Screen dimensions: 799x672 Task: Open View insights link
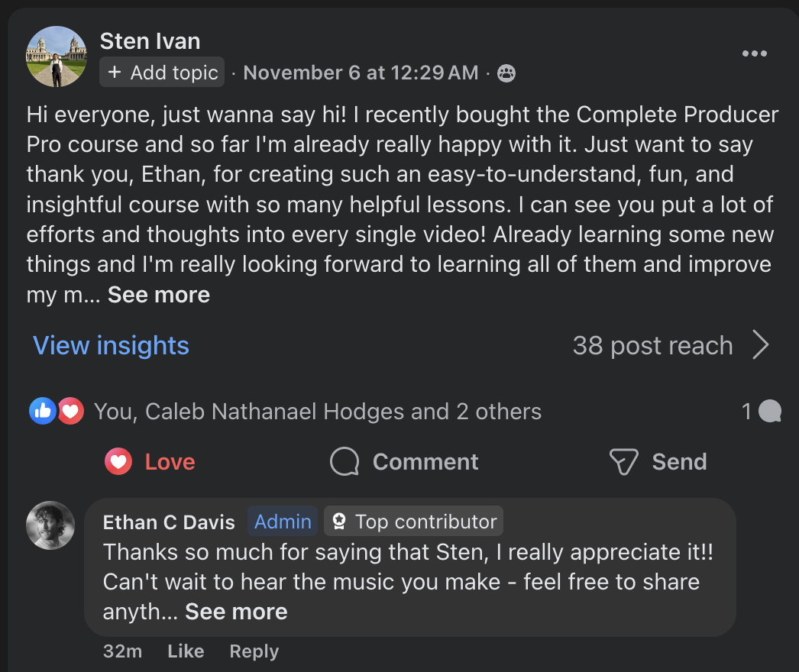click(x=111, y=346)
